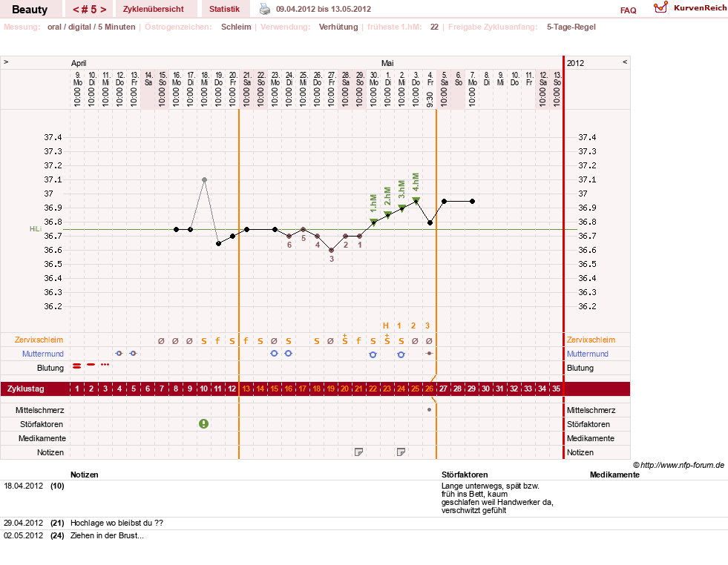Click the orange H marker above Zervixschleim
This screenshot has height=565, width=728.
point(385,326)
